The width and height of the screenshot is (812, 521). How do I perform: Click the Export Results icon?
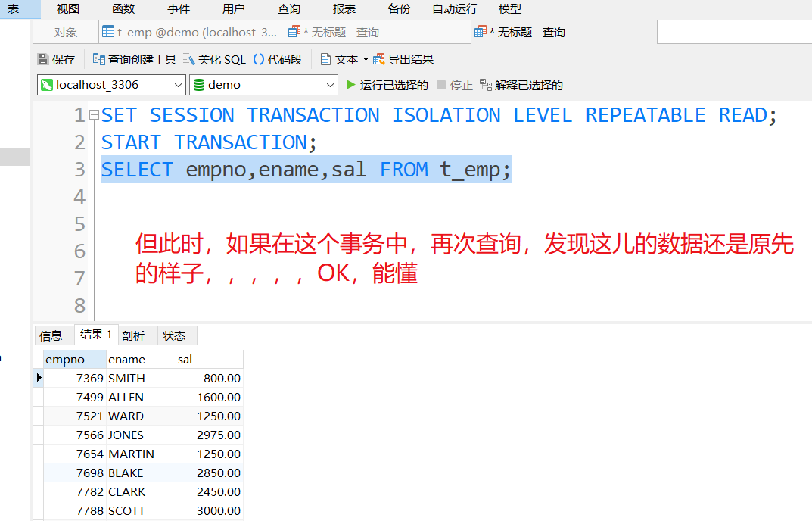379,59
